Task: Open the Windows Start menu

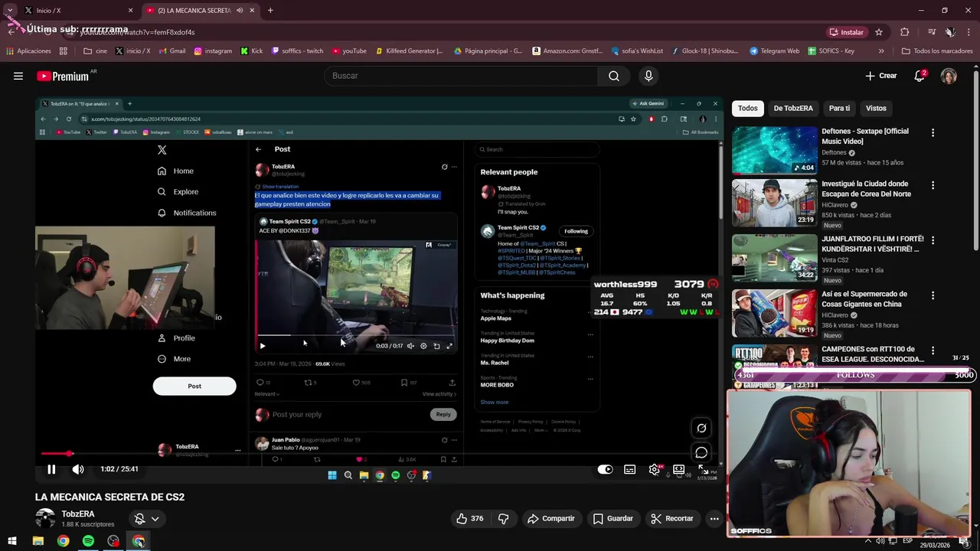Action: click(x=12, y=541)
